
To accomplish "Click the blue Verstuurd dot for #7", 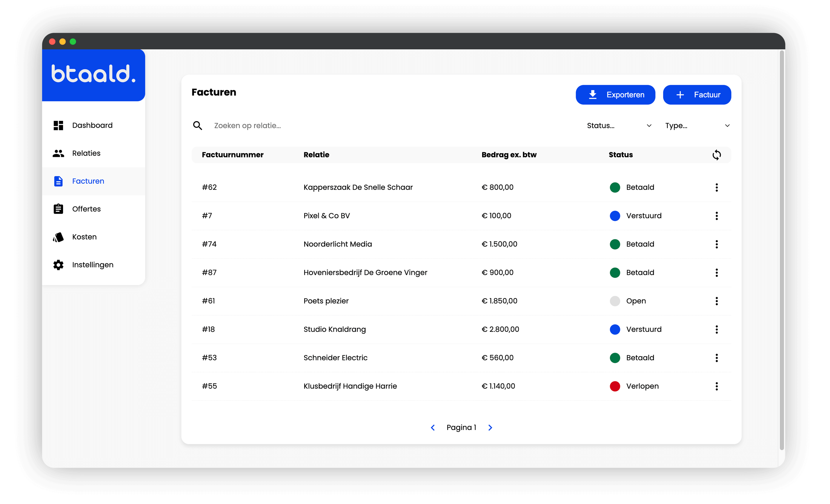I will [615, 216].
